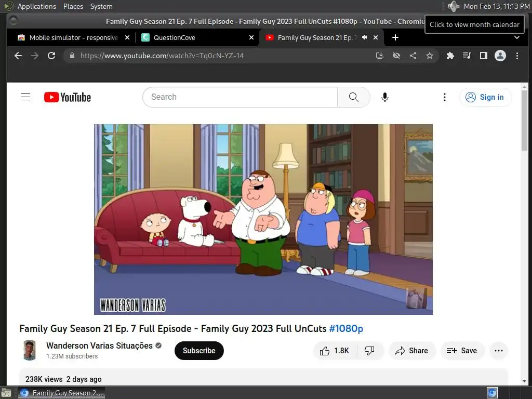Screen dimensions: 532x399
Task: Click the forward navigation arrow
Action: coord(35,56)
